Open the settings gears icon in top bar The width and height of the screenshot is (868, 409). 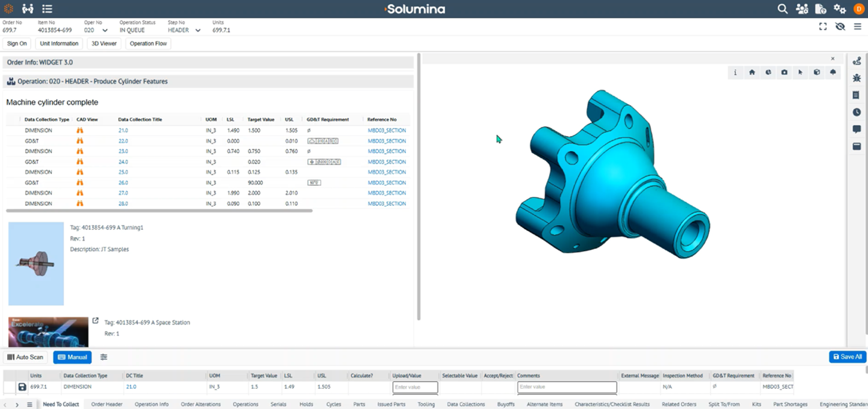840,9
